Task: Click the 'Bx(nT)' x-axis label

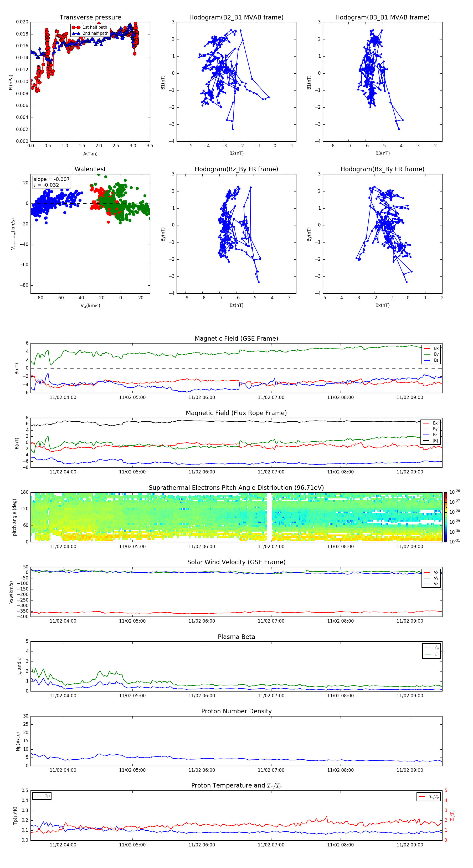Action: click(382, 305)
